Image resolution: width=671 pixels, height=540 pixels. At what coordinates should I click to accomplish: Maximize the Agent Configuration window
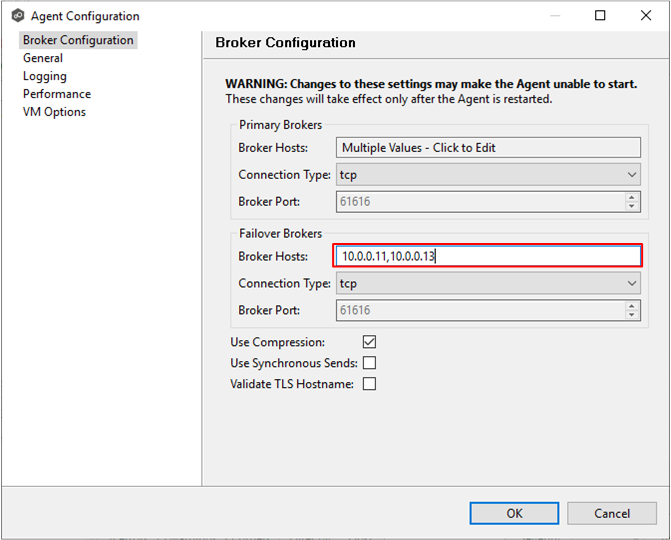tap(600, 16)
